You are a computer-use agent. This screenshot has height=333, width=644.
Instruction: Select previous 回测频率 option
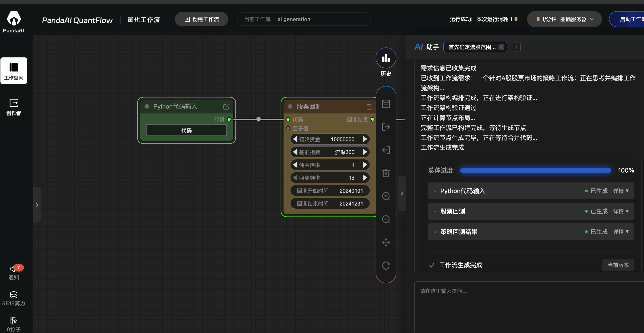[x=295, y=178]
